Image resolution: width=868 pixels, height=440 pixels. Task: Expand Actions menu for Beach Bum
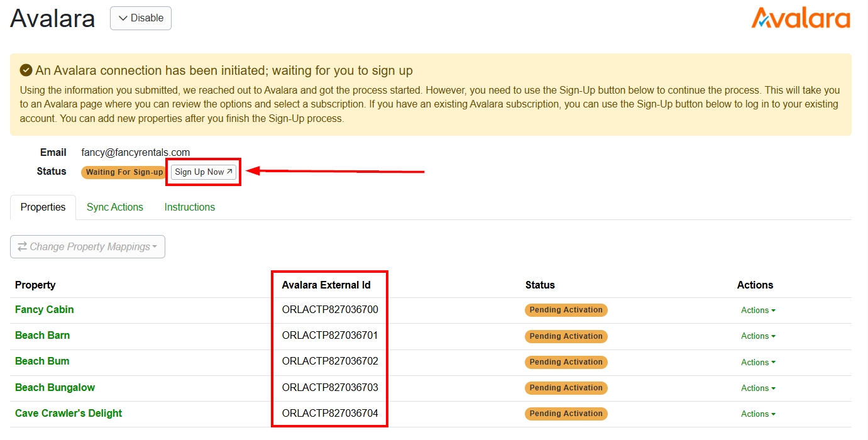757,363
